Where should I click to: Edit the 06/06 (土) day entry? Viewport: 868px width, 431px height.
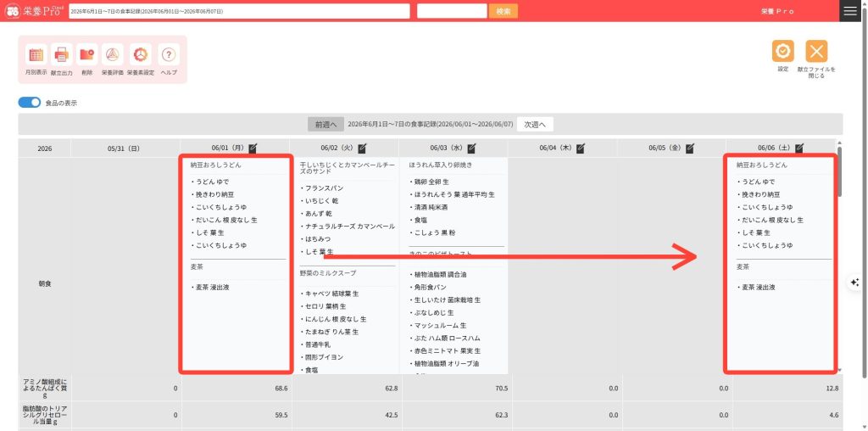click(798, 148)
